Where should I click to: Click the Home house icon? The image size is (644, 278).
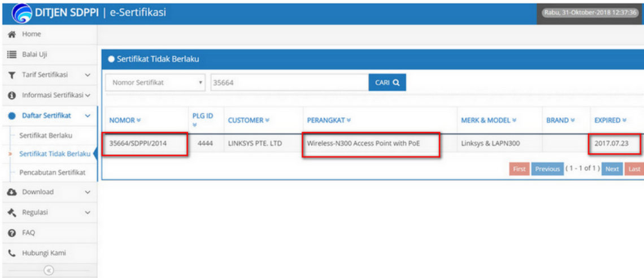[11, 34]
